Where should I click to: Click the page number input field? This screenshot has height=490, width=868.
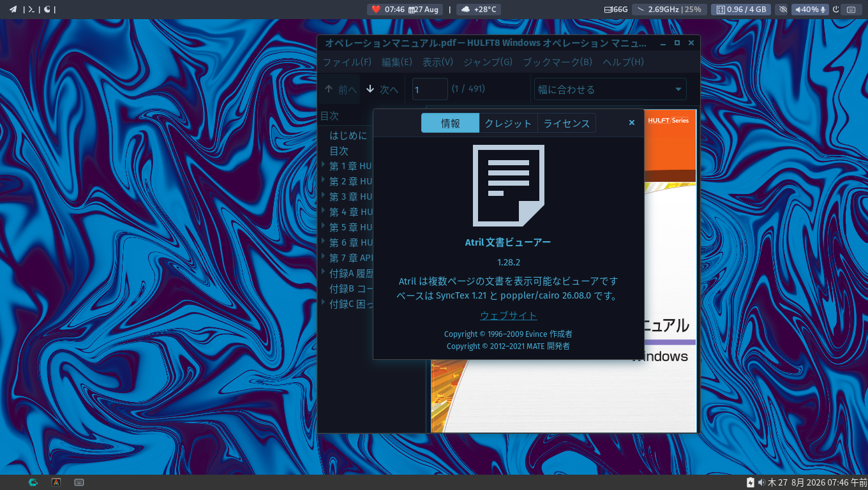click(430, 89)
